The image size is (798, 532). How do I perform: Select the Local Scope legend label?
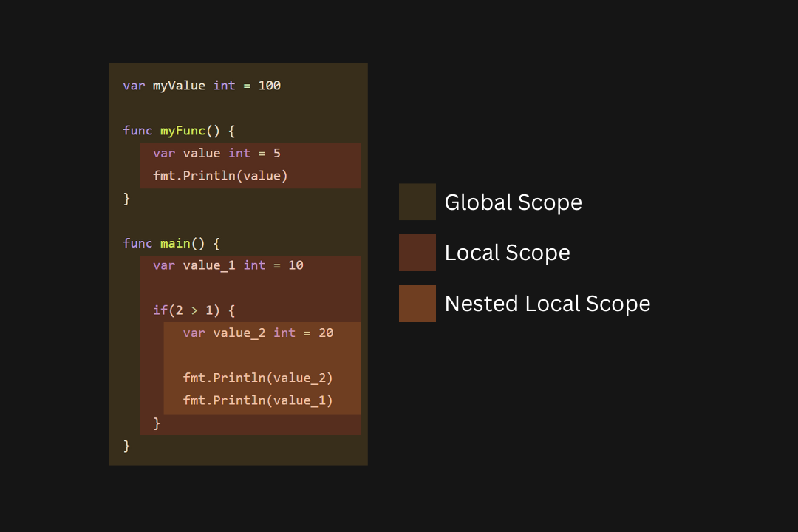(508, 253)
